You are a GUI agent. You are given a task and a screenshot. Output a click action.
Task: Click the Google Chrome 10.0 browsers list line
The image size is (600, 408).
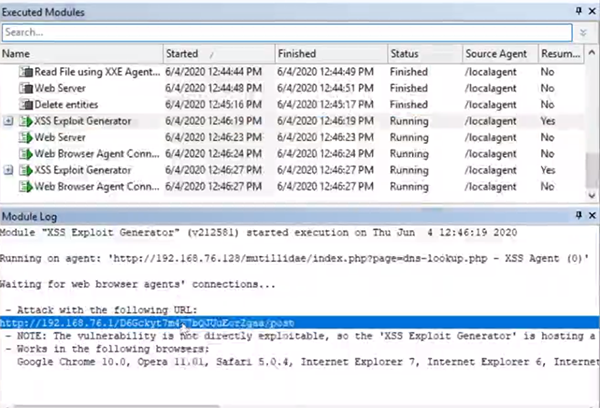point(307,362)
